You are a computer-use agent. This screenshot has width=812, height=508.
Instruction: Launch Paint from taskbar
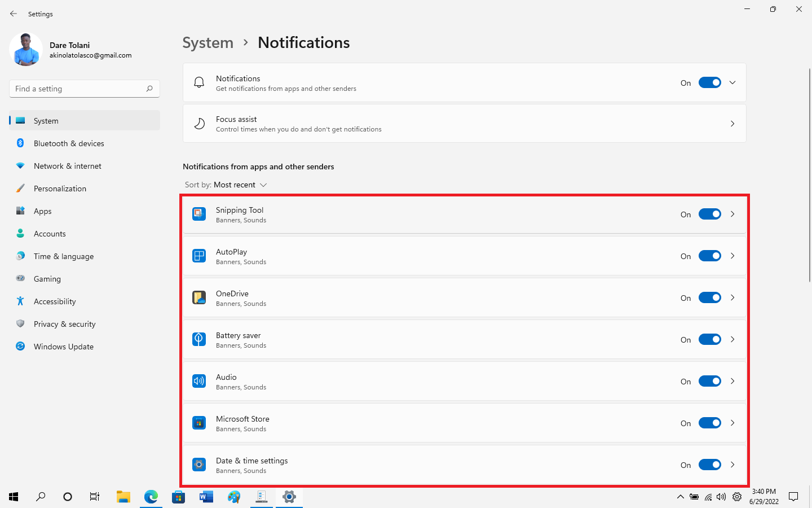pos(234,497)
